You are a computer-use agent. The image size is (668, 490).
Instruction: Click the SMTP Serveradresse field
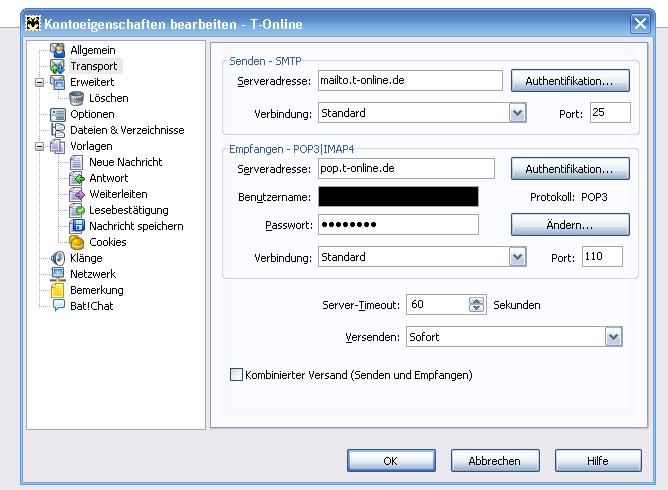[x=410, y=80]
